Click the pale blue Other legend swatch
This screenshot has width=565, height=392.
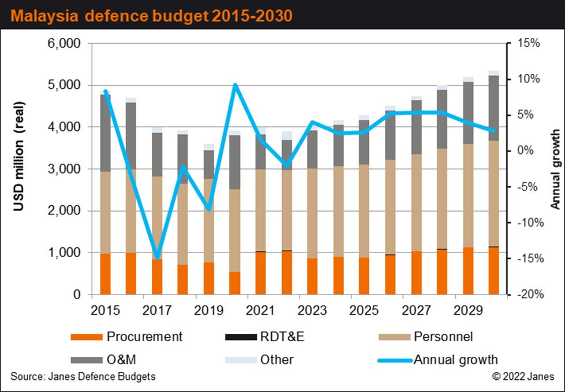pyautogui.click(x=241, y=360)
